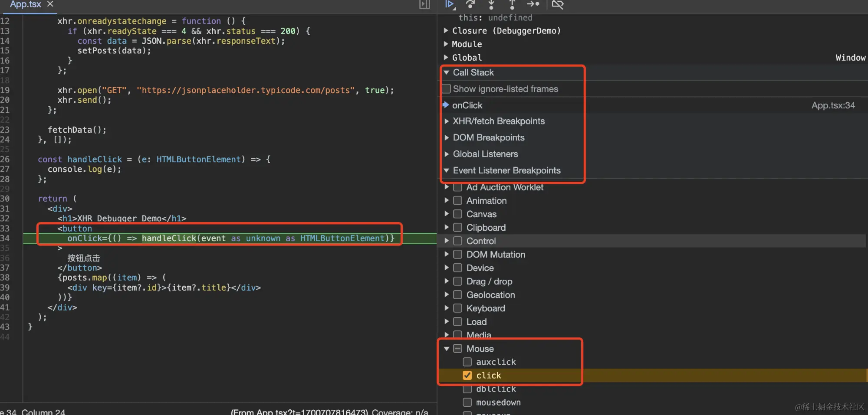Viewport: 868px width, 415px height.
Task: Expand the Geolocation category arrow
Action: (x=447, y=295)
